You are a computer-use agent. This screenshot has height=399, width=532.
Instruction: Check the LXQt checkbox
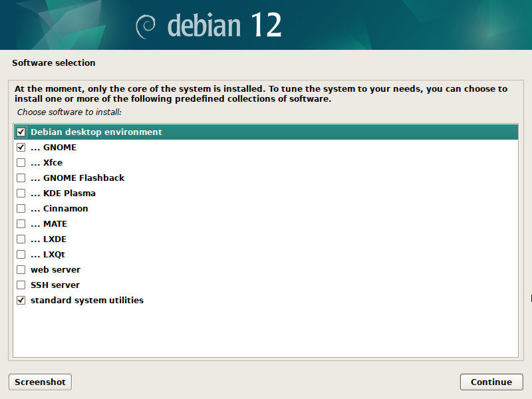(21, 254)
